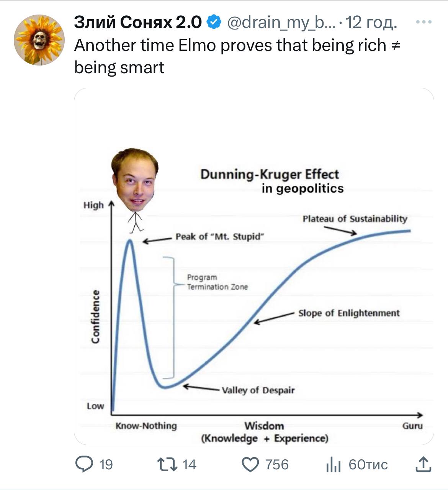Tap the retweet arrows icon
Image resolution: width=448 pixels, height=490 pixels.
click(x=167, y=464)
